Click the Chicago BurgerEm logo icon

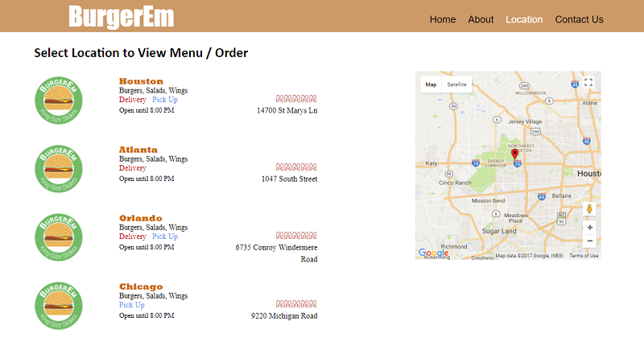click(58, 306)
